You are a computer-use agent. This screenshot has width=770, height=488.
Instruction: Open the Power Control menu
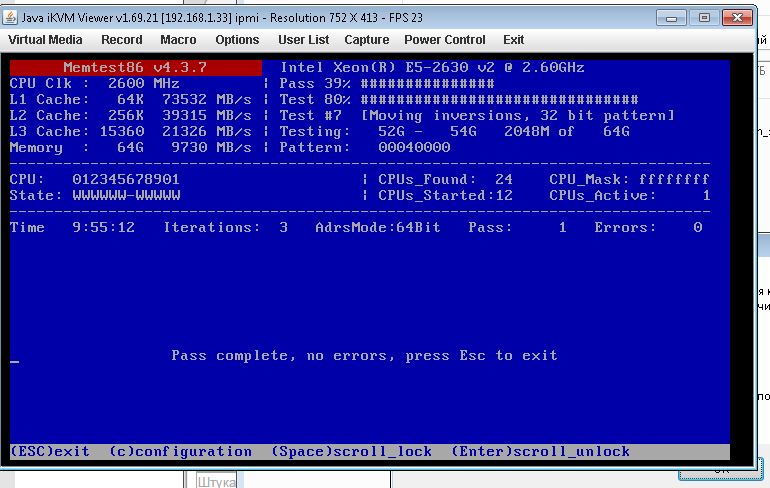pyautogui.click(x=444, y=40)
